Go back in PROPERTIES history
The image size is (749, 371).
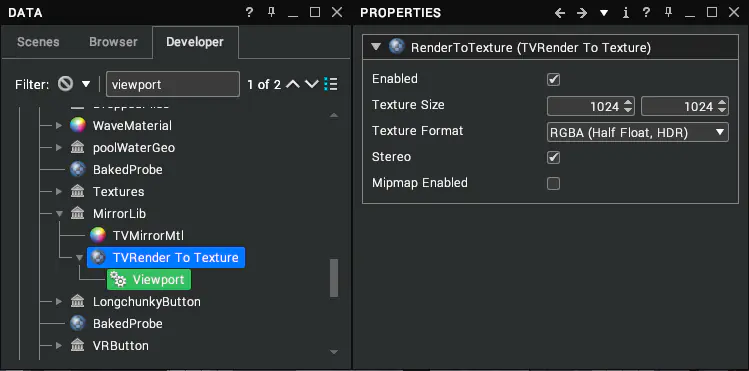click(x=560, y=13)
